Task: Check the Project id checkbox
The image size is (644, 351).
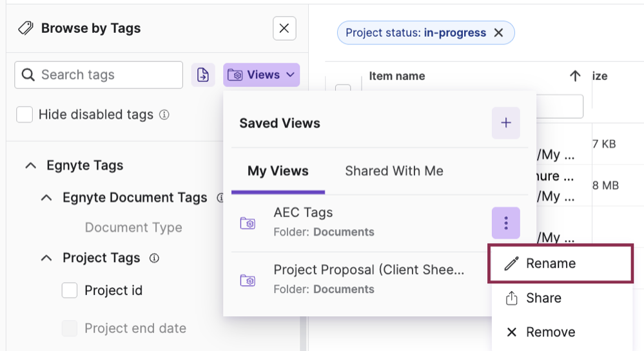Action: tap(70, 290)
